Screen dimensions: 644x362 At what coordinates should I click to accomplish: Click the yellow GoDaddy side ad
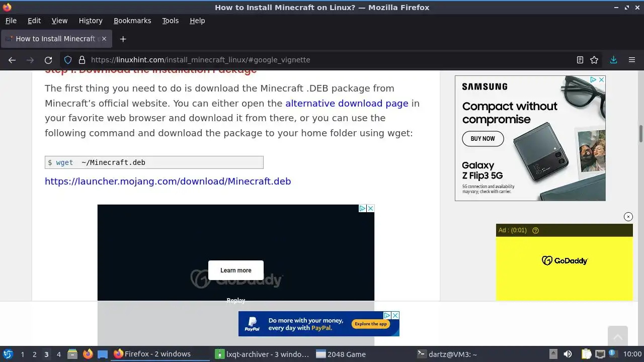coord(564,268)
